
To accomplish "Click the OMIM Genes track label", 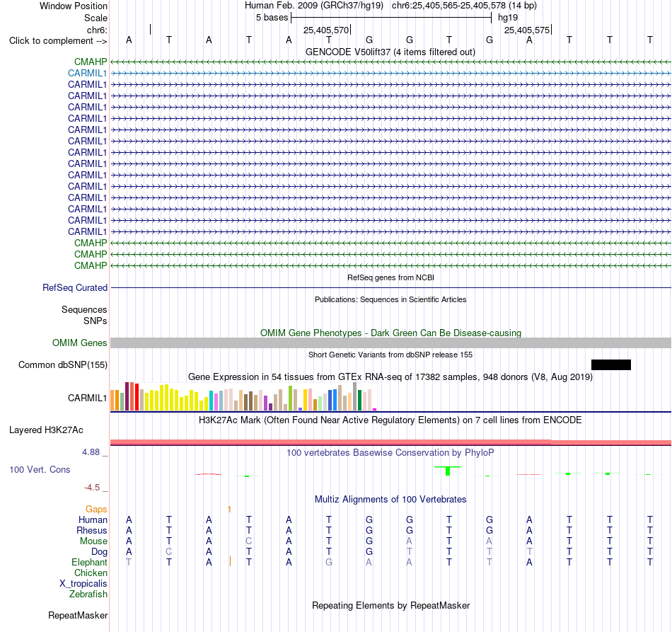I will coord(80,343).
